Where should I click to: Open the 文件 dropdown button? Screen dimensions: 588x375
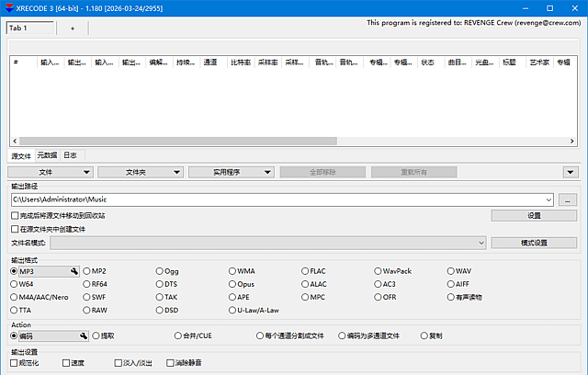coord(51,172)
